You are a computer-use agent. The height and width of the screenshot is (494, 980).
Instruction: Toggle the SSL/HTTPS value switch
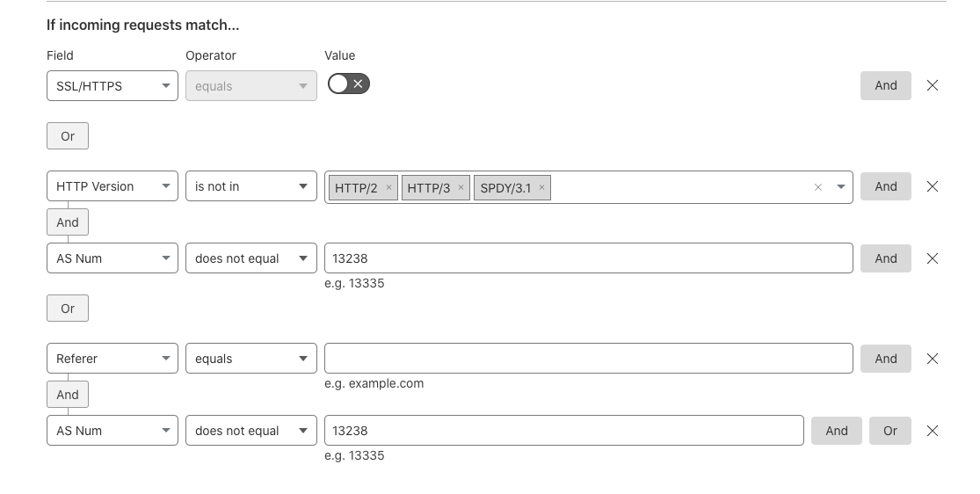point(349,84)
